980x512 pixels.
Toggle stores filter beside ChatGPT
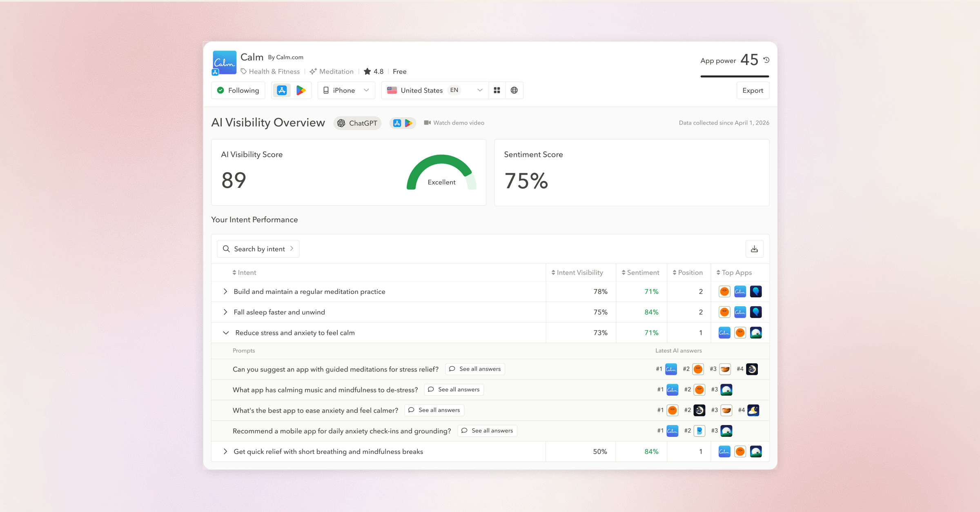click(x=403, y=123)
